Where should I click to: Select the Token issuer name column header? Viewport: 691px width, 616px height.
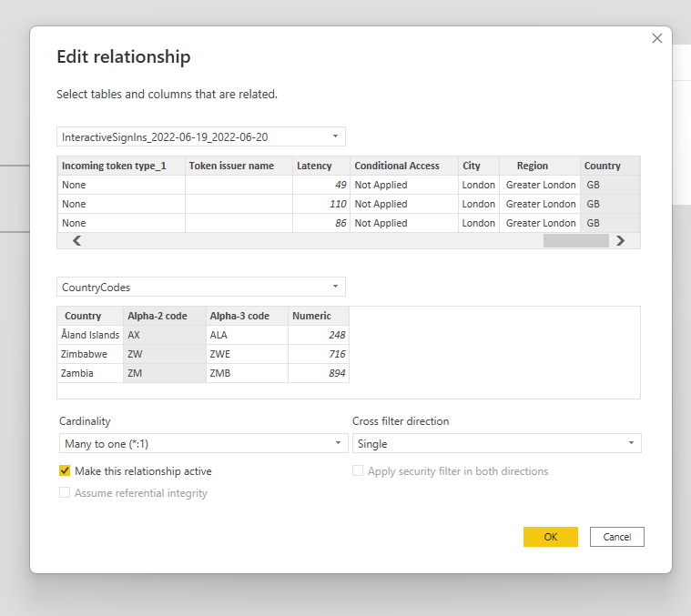239,166
